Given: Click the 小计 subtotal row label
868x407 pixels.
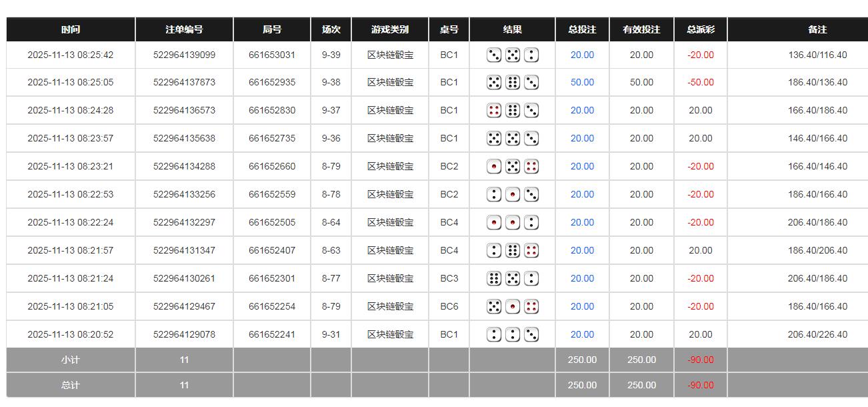Looking at the screenshot, I should (71, 360).
